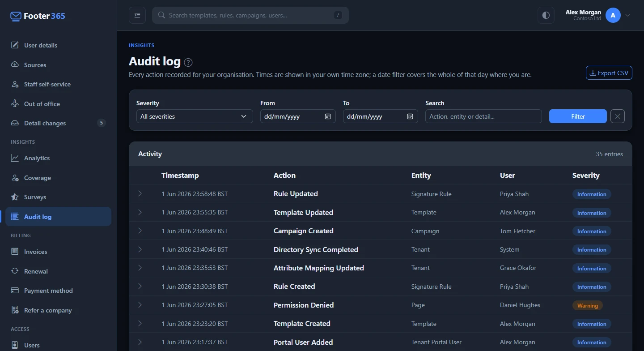
Task: Clear filters with the X button
Action: tap(618, 116)
